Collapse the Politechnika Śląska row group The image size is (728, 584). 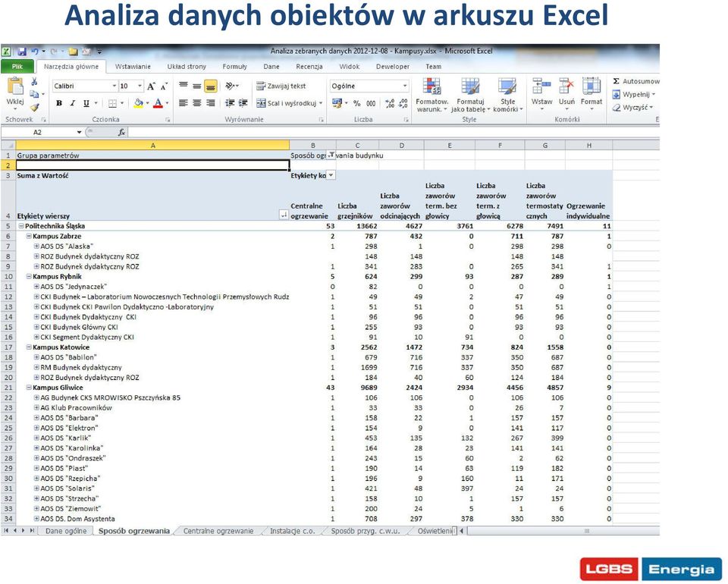coord(21,226)
